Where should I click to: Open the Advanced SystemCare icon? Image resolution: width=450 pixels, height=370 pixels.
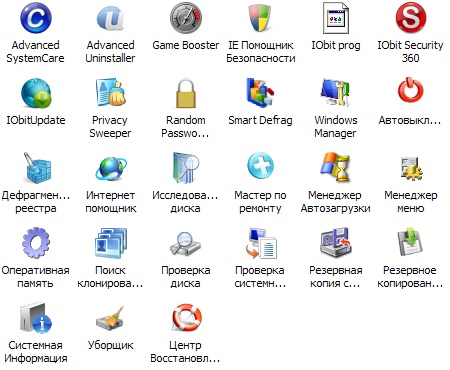[x=36, y=18]
